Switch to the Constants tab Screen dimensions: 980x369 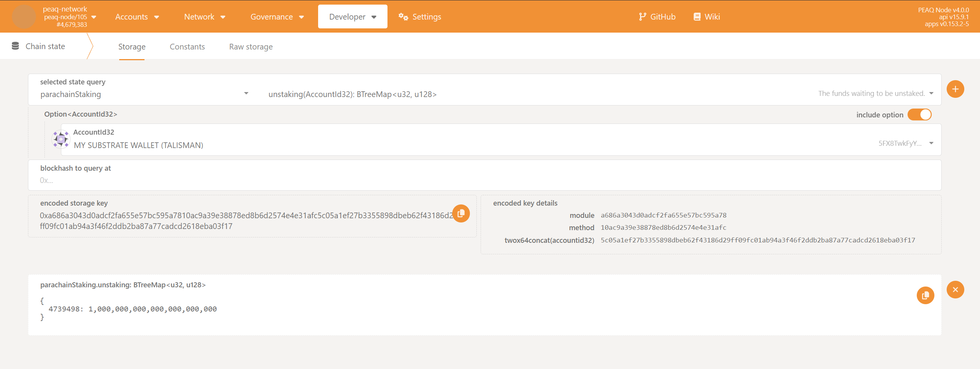point(187,46)
